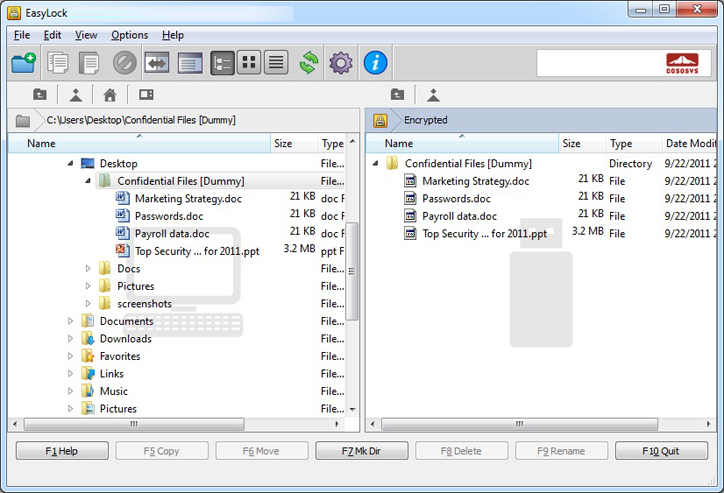Click the single panel view icon

click(x=190, y=63)
